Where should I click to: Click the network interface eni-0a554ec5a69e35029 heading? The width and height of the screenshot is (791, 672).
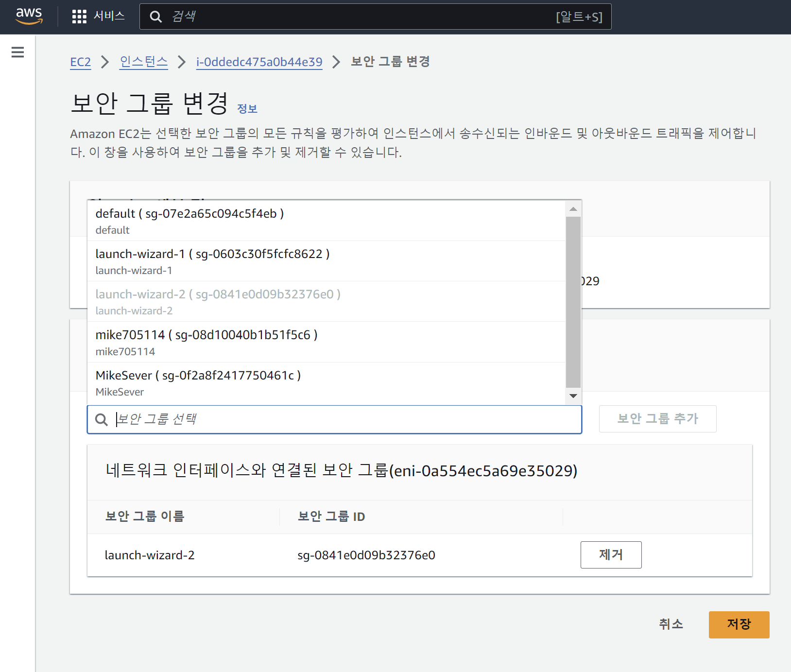pos(342,471)
